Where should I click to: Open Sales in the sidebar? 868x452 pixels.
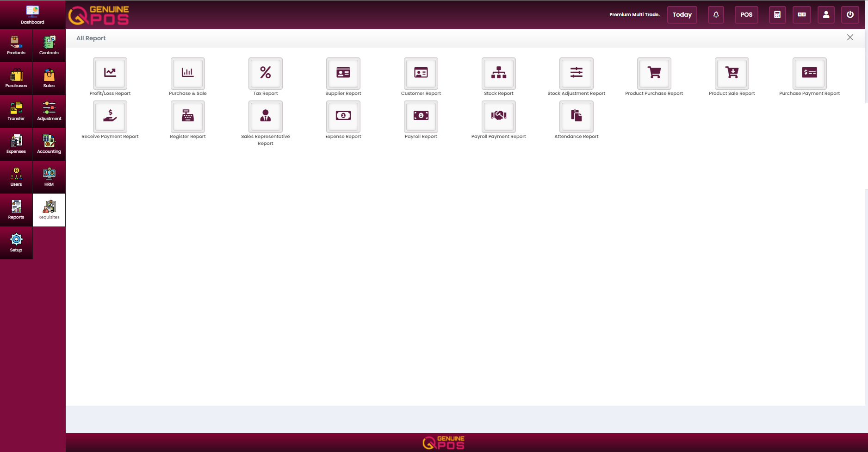click(x=49, y=78)
